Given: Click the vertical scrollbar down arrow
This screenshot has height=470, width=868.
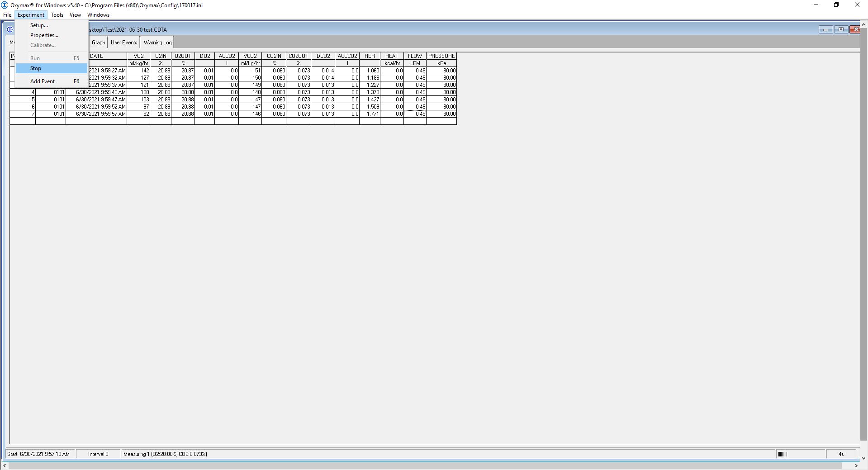Looking at the screenshot, I should point(864,458).
